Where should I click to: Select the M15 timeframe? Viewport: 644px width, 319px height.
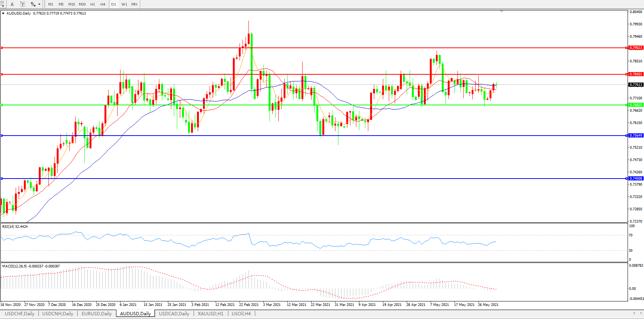click(x=72, y=4)
